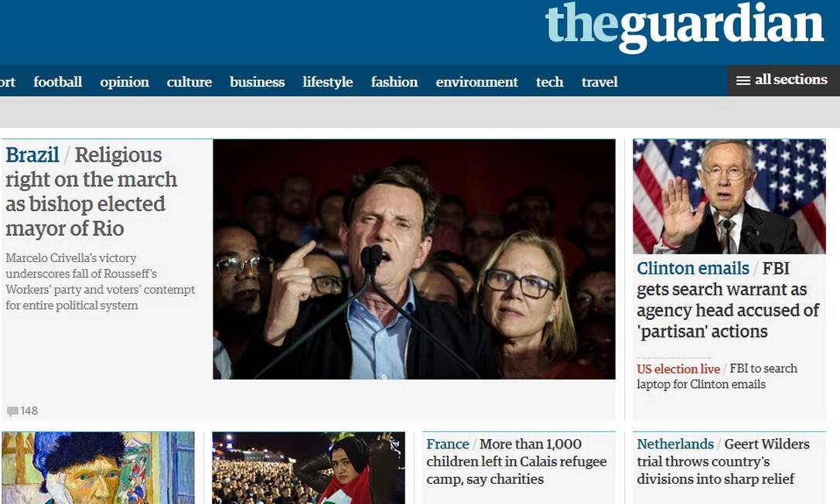Open the fashion section
The width and height of the screenshot is (840, 504).
point(394,82)
